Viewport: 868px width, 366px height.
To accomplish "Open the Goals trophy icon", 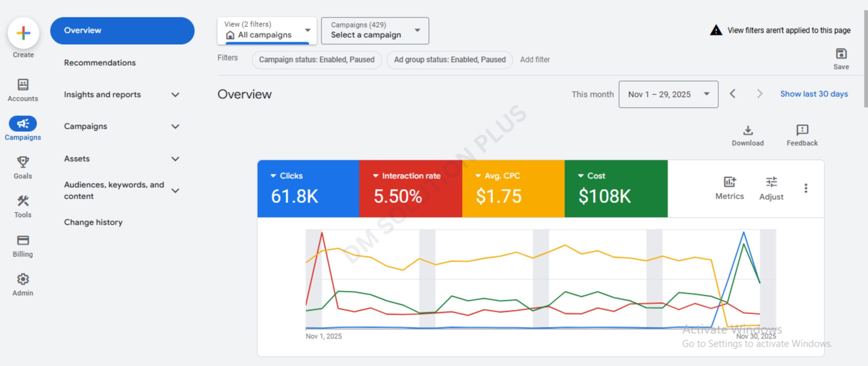I will (x=23, y=162).
